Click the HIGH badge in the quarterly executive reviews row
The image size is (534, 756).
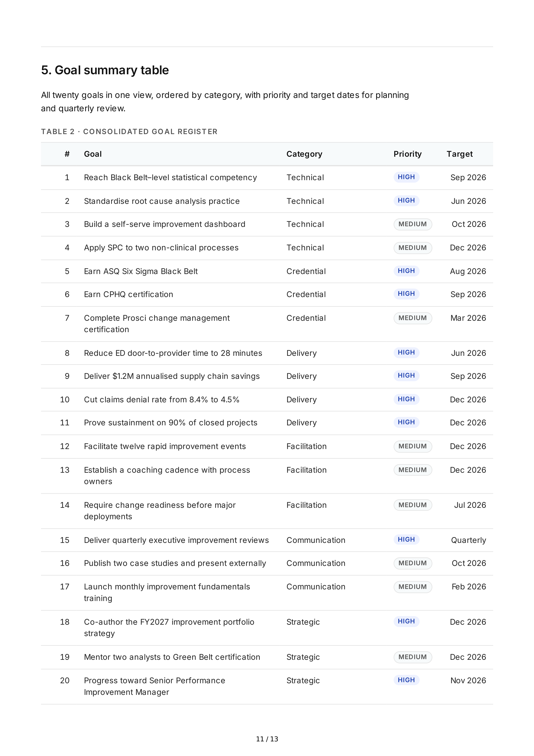[x=406, y=539]
